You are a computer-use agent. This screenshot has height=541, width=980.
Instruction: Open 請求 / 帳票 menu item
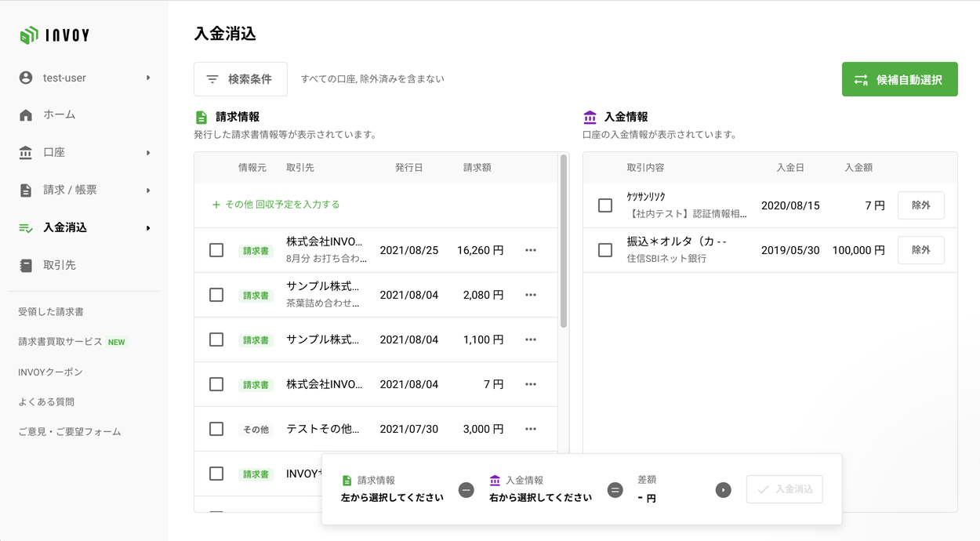pos(70,191)
